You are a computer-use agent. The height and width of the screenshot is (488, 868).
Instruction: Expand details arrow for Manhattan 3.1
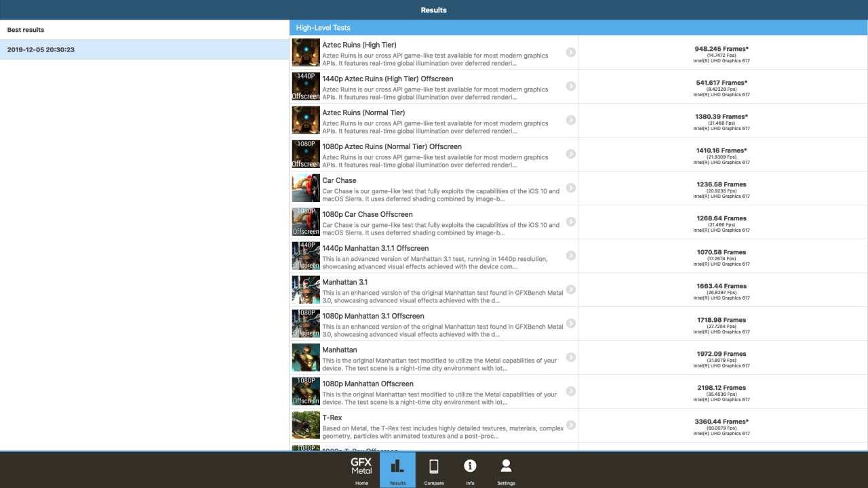(571, 289)
